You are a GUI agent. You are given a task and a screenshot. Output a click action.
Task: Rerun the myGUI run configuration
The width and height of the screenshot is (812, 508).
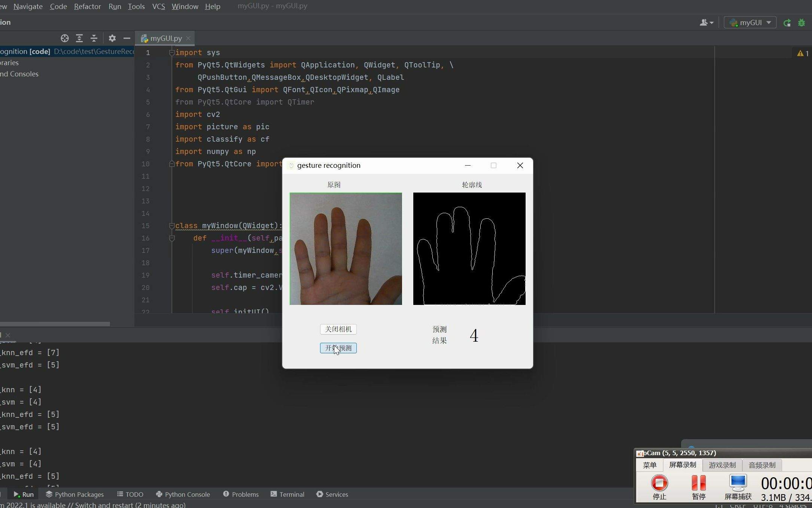[x=787, y=22]
